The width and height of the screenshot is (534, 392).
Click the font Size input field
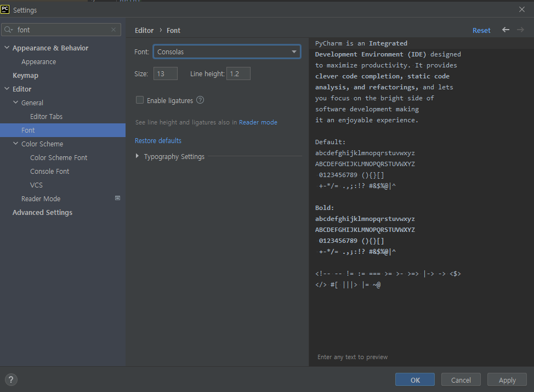(x=166, y=73)
